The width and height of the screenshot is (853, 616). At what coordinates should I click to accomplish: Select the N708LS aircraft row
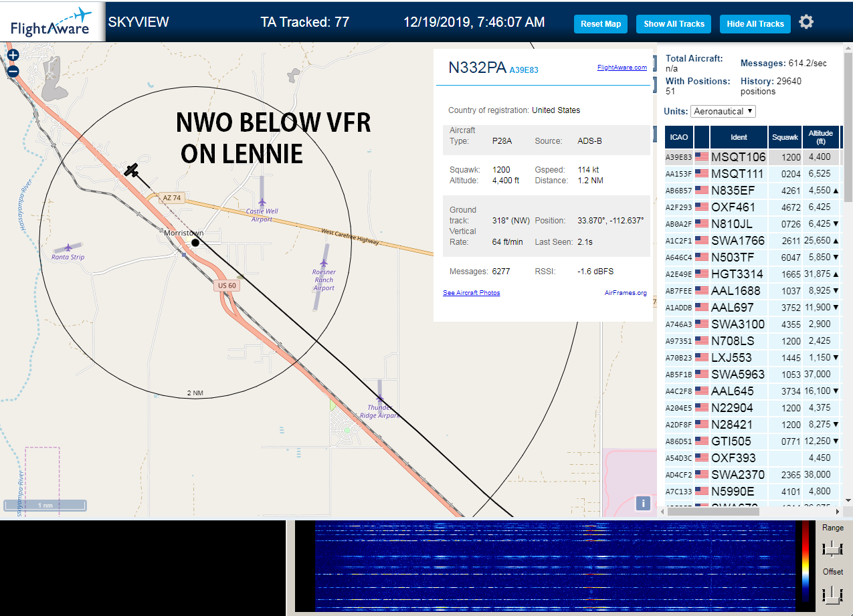click(753, 341)
